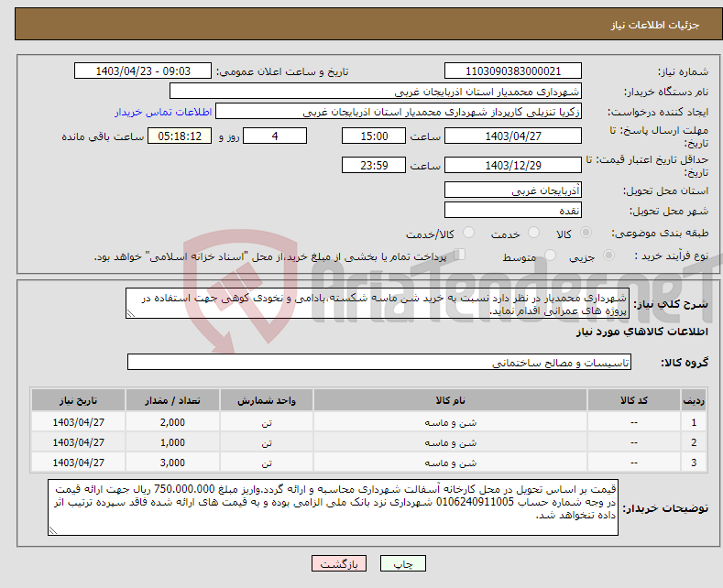
Task: Click the تعداد / مقدار column header
Action: coord(172,400)
